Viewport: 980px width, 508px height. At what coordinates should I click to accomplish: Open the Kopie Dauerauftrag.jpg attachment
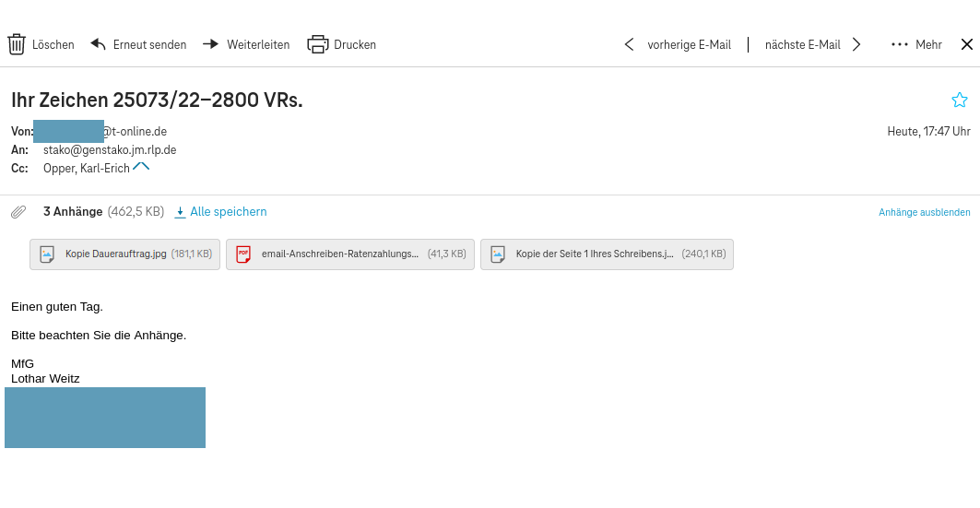124,254
